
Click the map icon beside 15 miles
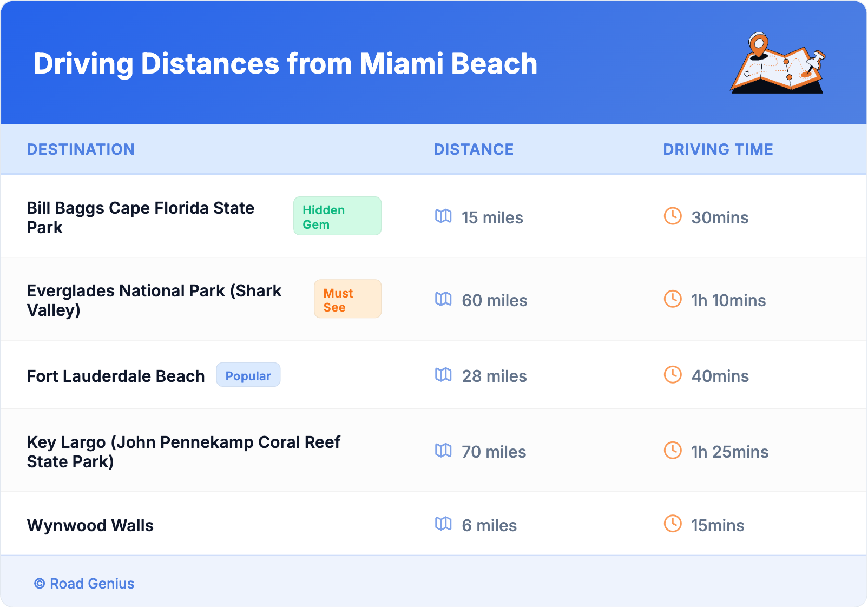(x=443, y=216)
